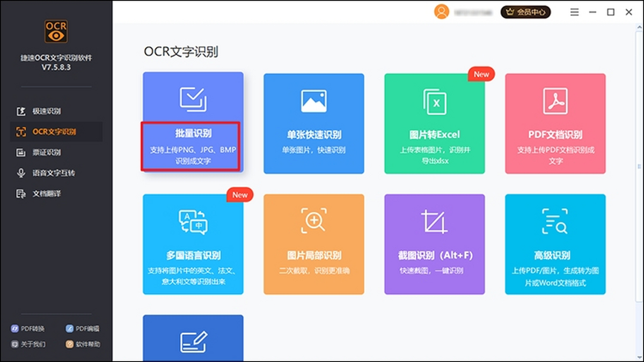Open 软件帮助 link
The width and height of the screenshot is (644, 362).
pyautogui.click(x=83, y=344)
